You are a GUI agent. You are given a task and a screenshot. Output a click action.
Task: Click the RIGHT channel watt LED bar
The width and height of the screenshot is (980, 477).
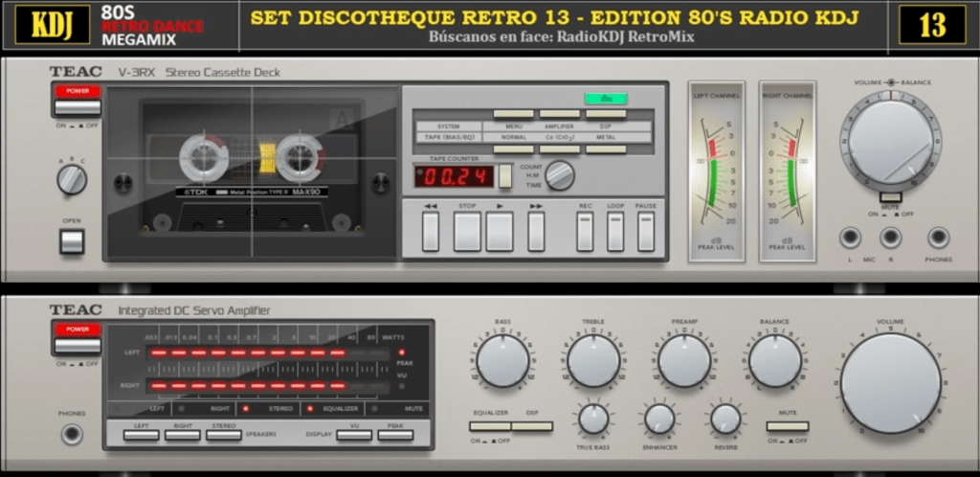pos(268,386)
